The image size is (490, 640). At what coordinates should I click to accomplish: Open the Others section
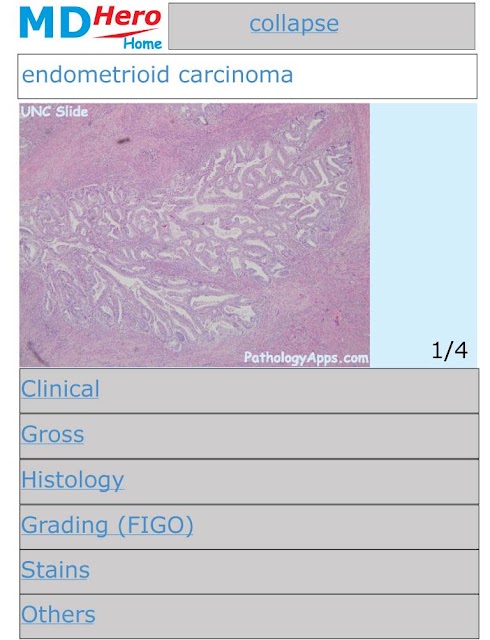(58, 615)
